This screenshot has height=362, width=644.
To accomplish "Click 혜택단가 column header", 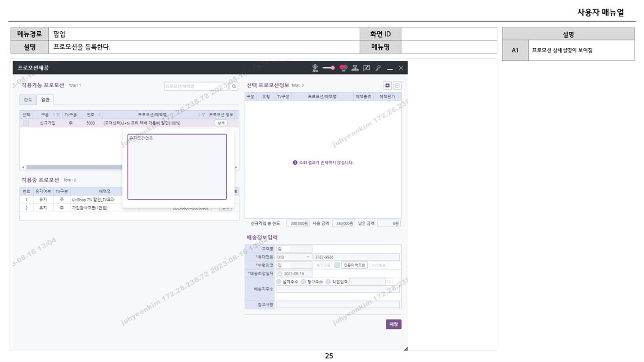I will (387, 97).
